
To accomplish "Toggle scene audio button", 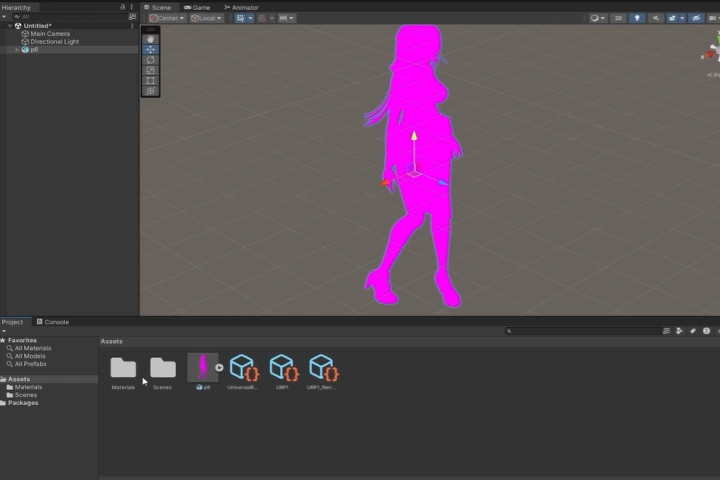I will [x=656, y=18].
